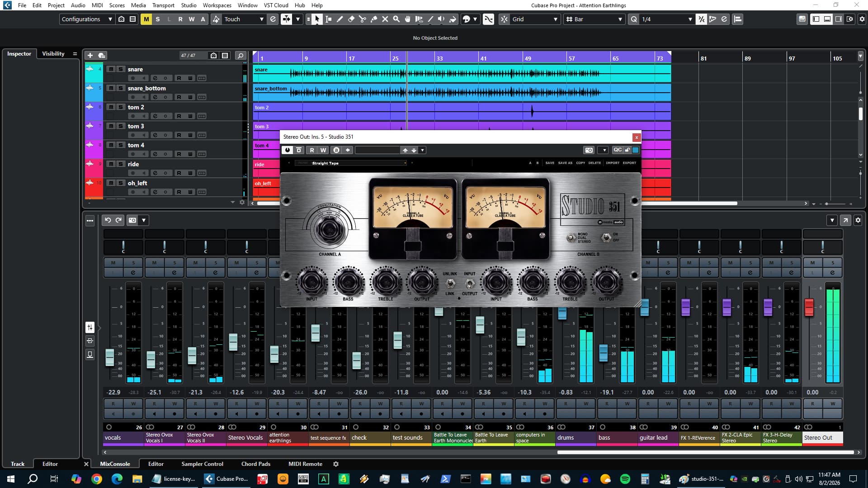868x488 pixels.
Task: Open the Touch automation mode dropdown
Action: tap(244, 19)
